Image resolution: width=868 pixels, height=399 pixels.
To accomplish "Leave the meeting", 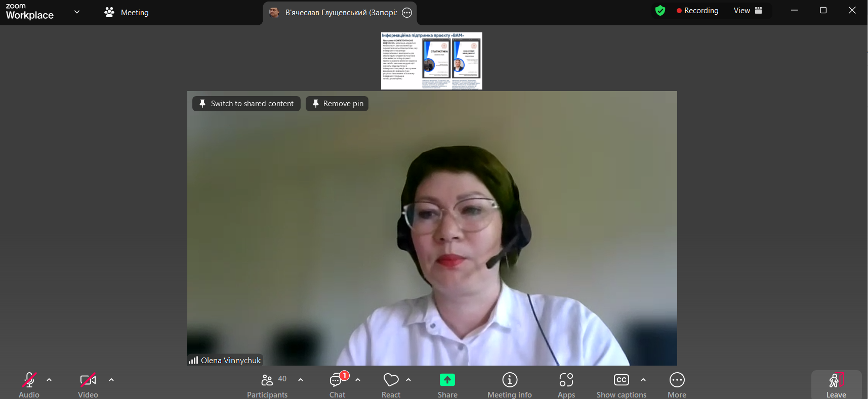I will (x=836, y=385).
